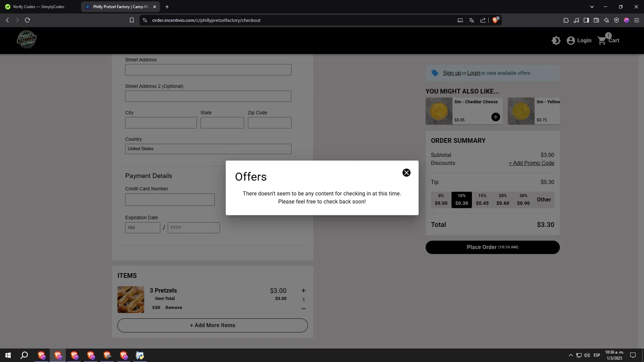
Task: Open the Country dropdown
Action: [208, 149]
